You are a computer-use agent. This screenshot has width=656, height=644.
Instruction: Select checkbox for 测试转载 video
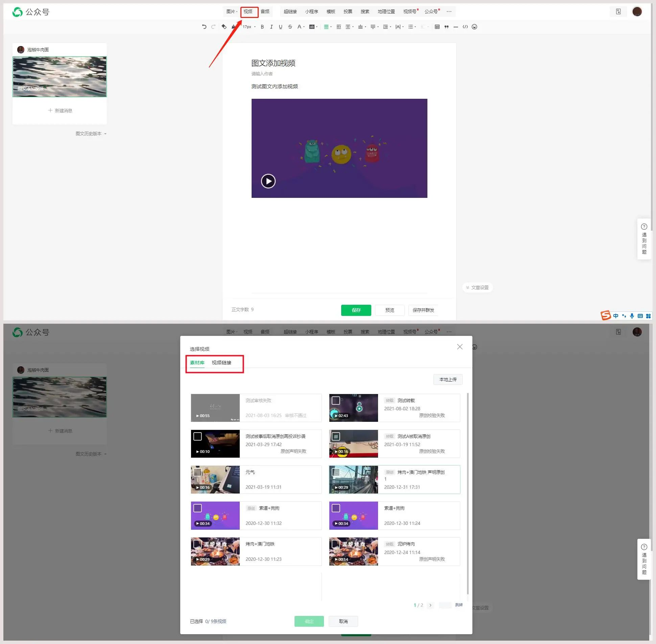(336, 400)
